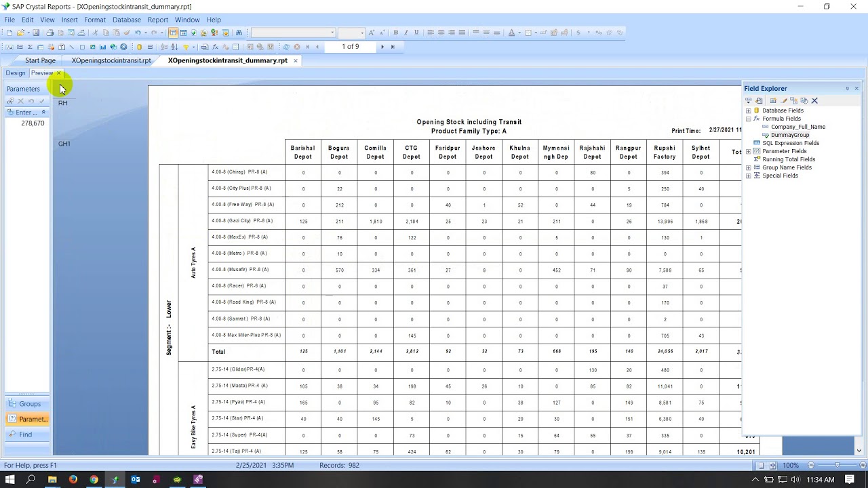Click the Refresh report data icon
Screen dimensions: 868x488
coord(286,47)
